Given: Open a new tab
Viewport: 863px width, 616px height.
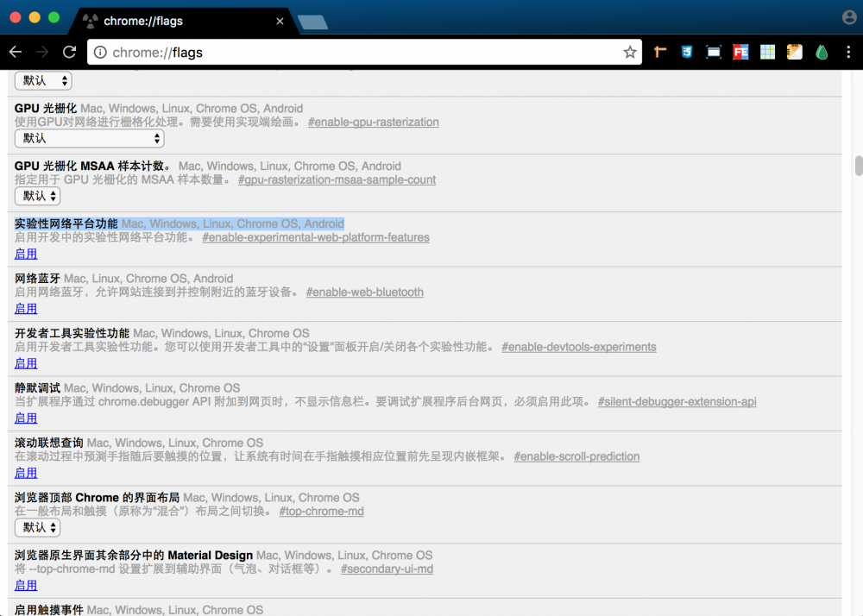Looking at the screenshot, I should click(x=312, y=22).
